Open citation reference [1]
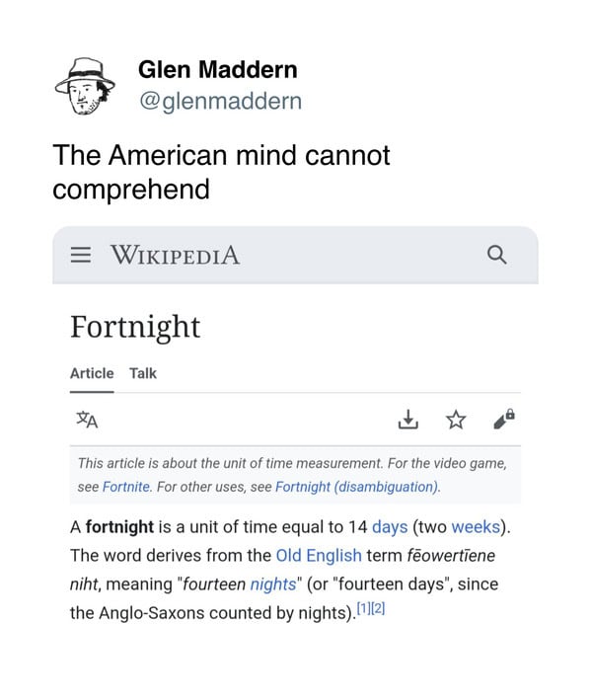The image size is (591, 700). click(364, 608)
